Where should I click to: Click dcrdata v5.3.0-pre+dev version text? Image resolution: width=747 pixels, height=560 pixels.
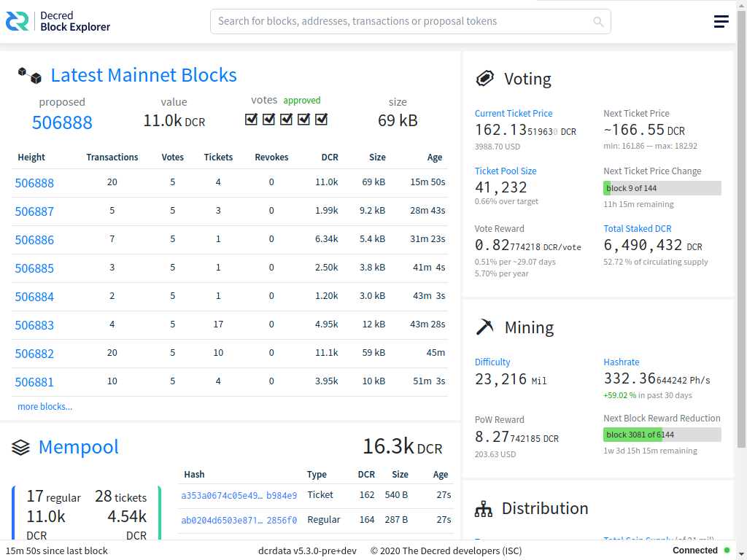[307, 551]
